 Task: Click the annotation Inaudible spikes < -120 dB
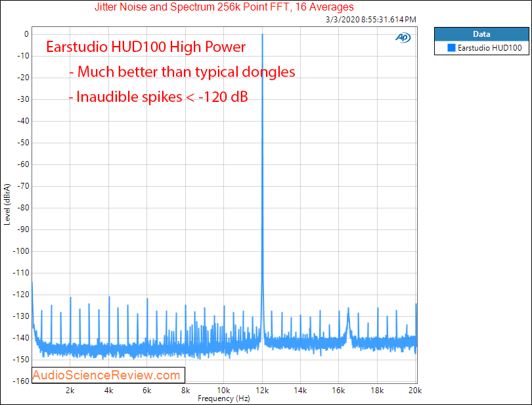158,97
